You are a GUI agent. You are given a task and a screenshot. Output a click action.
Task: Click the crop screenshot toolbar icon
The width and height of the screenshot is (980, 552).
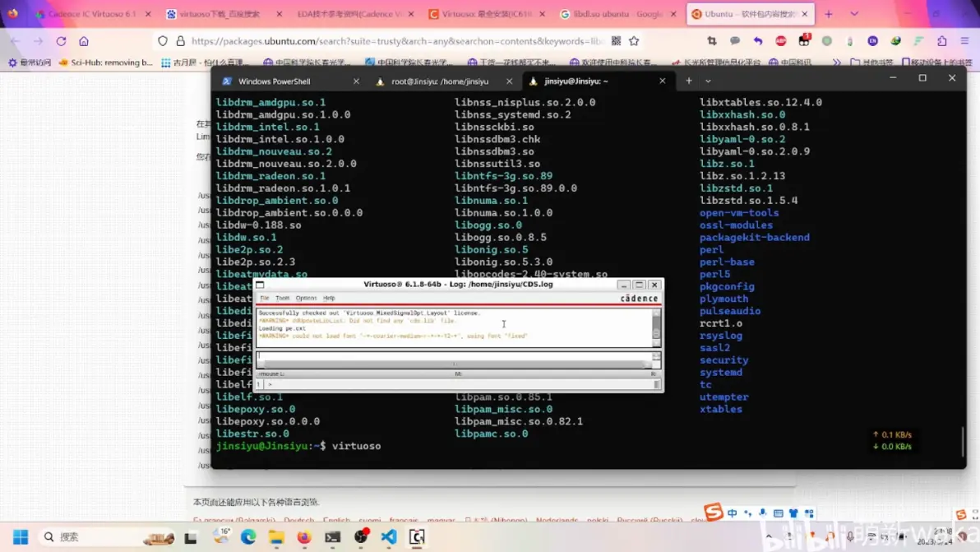(x=712, y=41)
